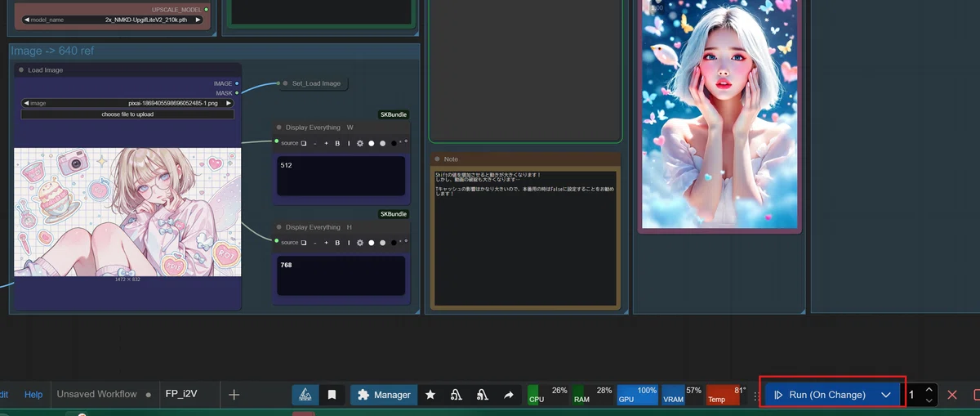Pick white swatch in Display Everything H

click(371, 243)
